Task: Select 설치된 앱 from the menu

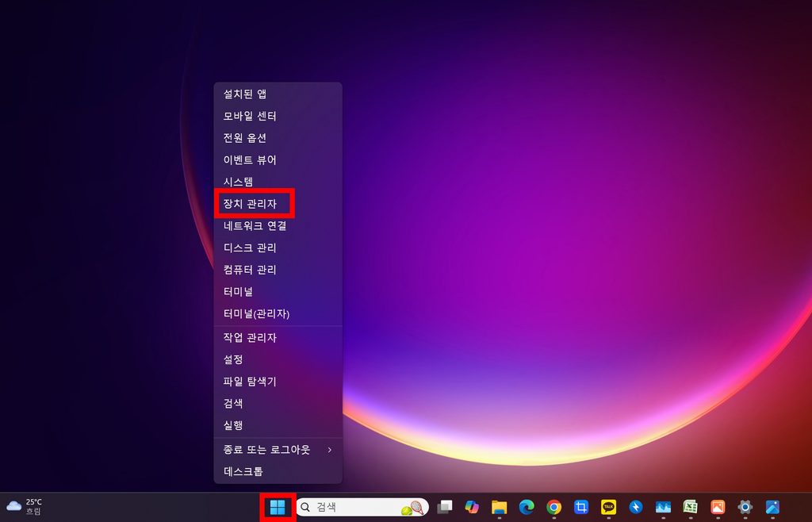Action: [x=278, y=94]
